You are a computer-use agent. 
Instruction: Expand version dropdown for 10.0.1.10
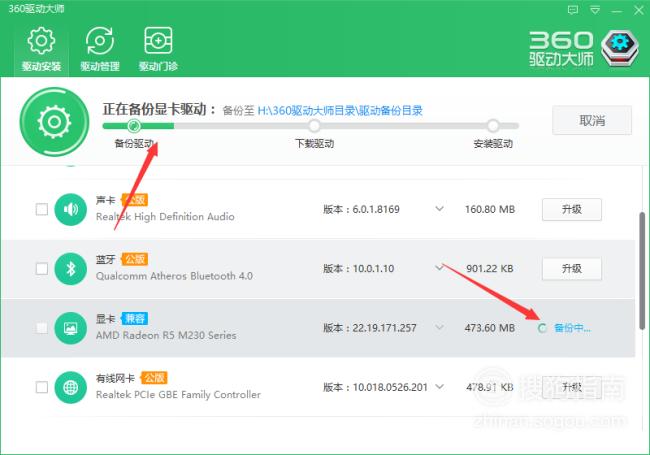(439, 268)
